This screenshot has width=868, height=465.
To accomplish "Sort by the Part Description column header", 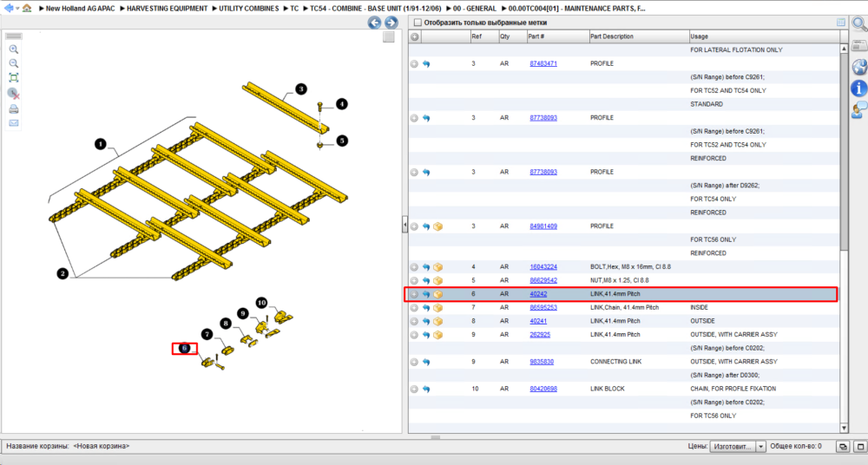I will (x=639, y=36).
